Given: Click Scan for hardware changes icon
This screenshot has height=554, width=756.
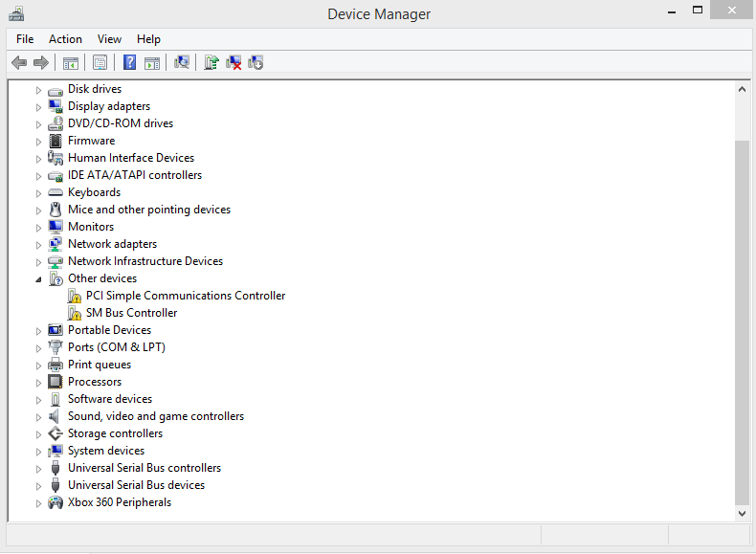Looking at the screenshot, I should (x=181, y=62).
